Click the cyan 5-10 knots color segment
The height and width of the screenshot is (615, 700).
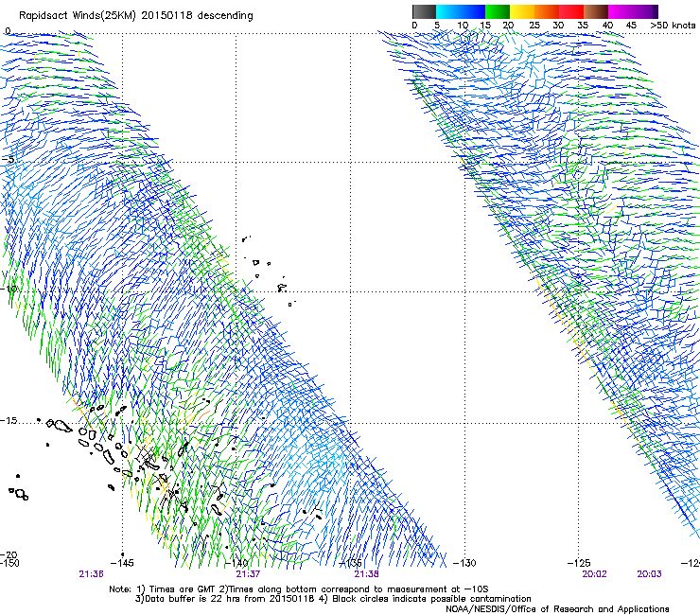(448, 11)
